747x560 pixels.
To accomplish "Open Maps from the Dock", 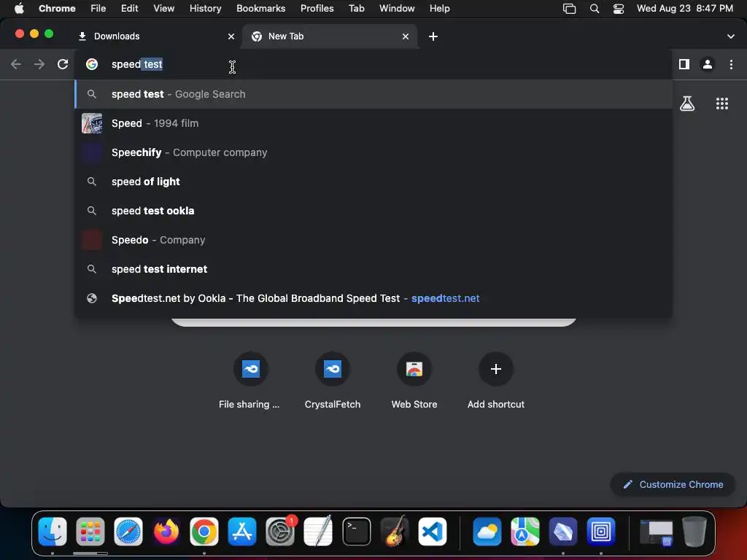I will [525, 531].
